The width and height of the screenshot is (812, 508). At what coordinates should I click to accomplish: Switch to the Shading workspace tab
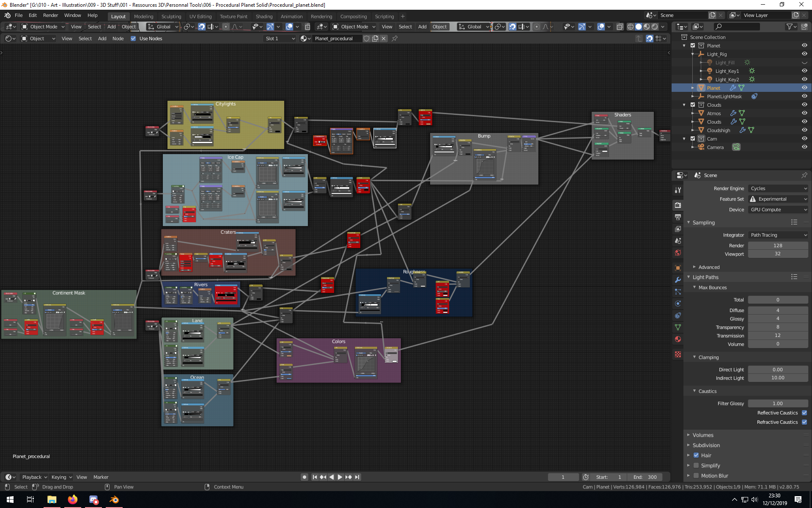(264, 17)
